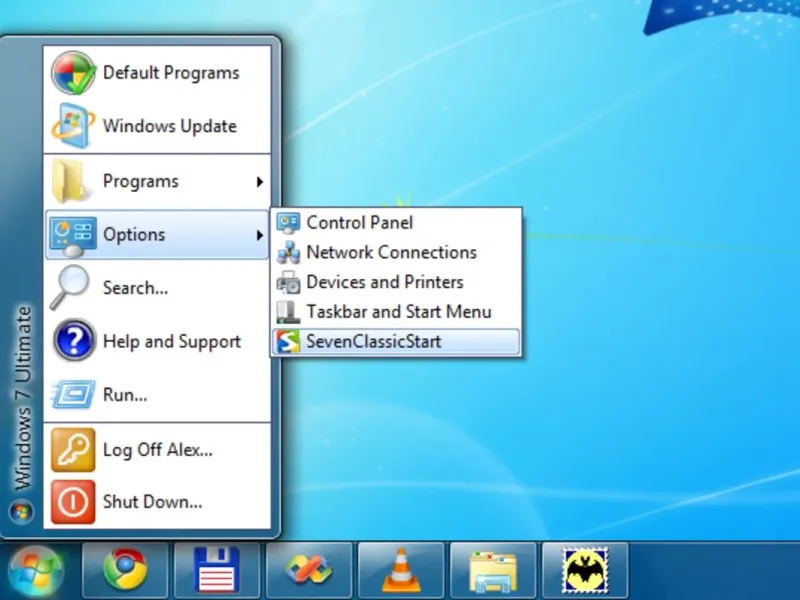Click the red Shut Down power icon
Viewport: 800px width, 600px height.
pyautogui.click(x=73, y=502)
